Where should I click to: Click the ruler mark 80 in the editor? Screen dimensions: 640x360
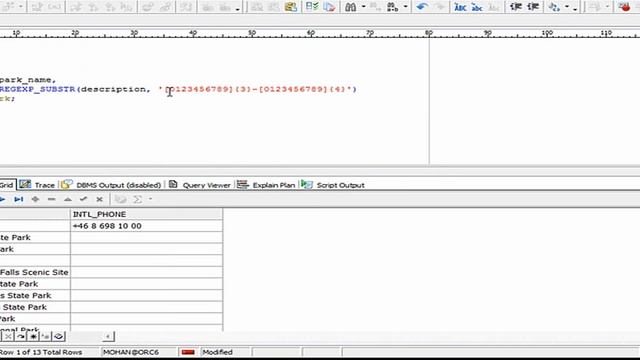point(429,32)
